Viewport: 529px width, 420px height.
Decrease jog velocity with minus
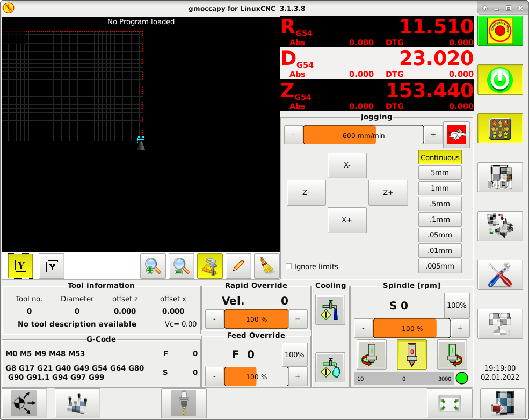point(294,135)
